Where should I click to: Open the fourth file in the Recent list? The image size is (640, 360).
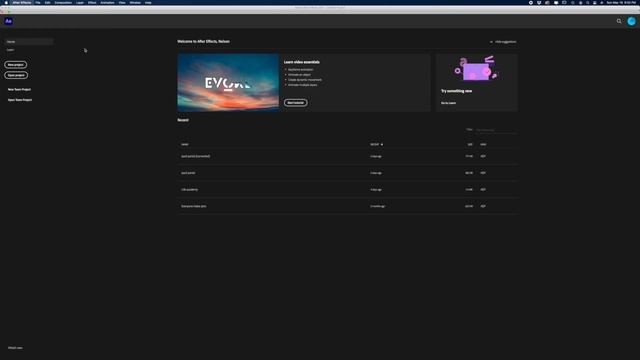(x=348, y=206)
